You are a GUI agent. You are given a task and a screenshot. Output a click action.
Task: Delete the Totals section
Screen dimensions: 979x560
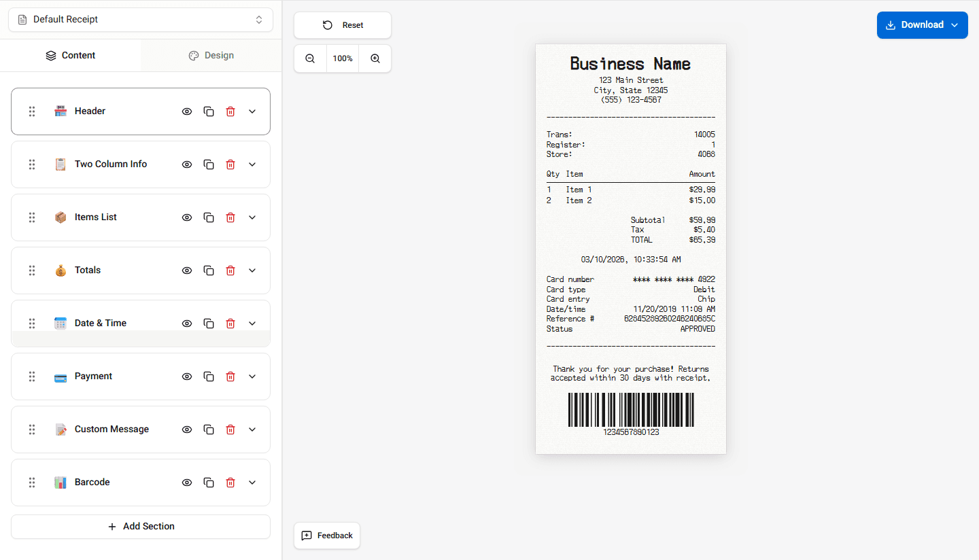click(x=230, y=270)
